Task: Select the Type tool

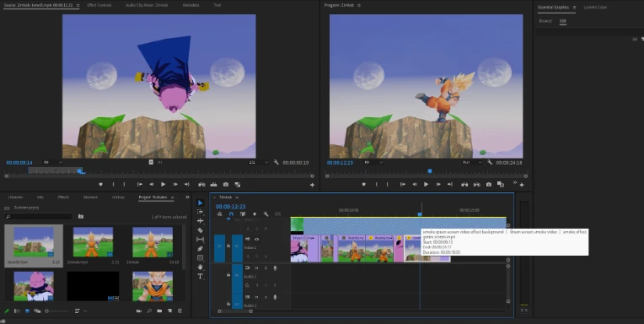Action: pos(200,276)
